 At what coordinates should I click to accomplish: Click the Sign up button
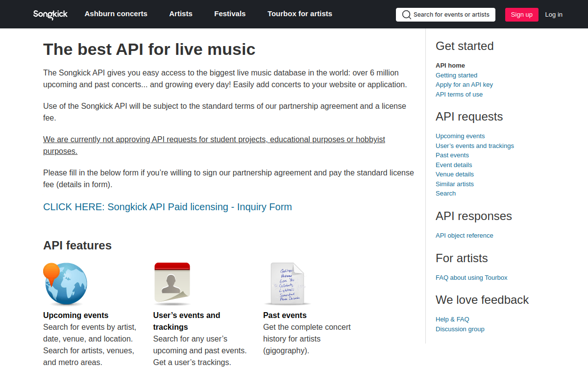point(521,15)
